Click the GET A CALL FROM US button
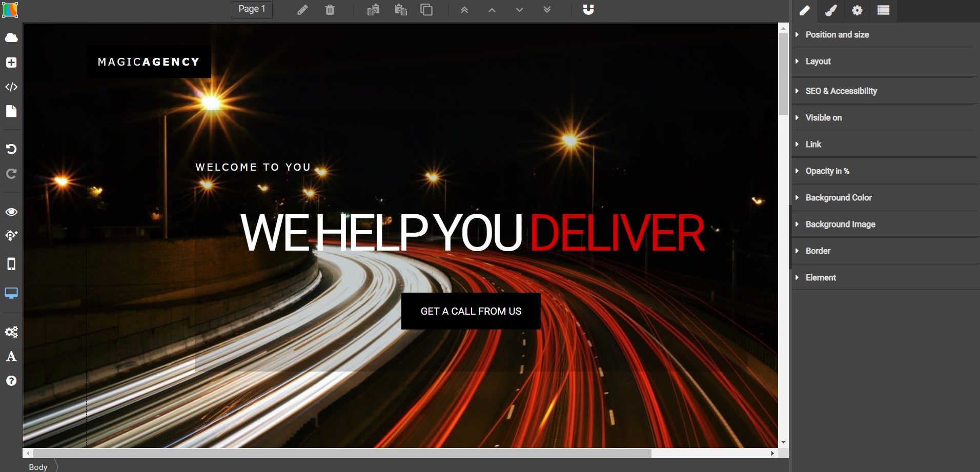 (471, 311)
